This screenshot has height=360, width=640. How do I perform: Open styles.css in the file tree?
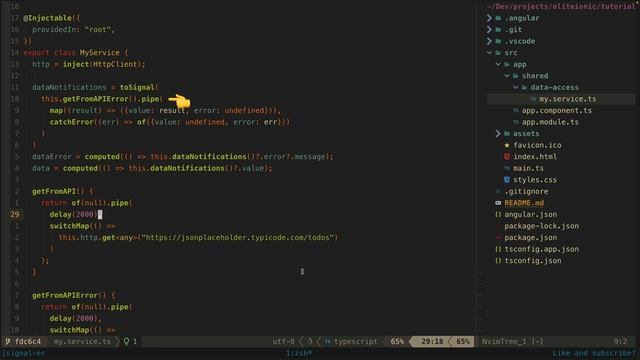coord(535,180)
